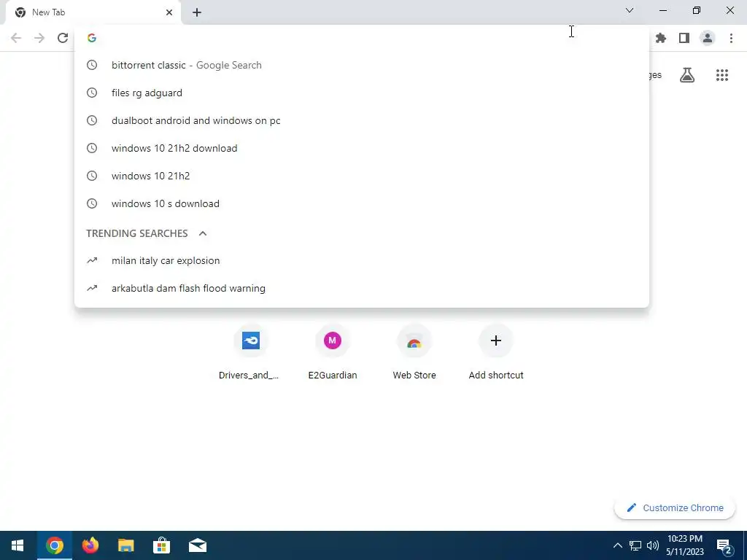The image size is (747, 560).
Task: Open the Windows Start menu
Action: 18,545
